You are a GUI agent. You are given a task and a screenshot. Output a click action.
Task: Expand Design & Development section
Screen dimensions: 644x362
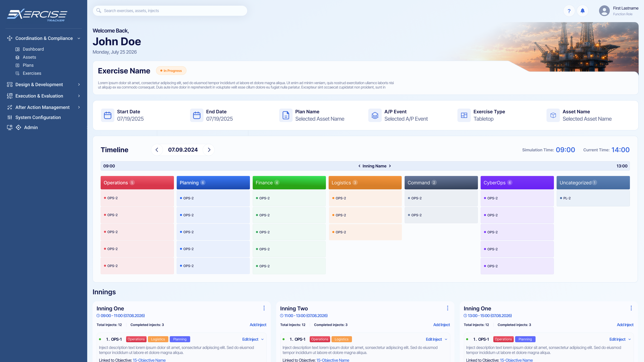coord(79,84)
